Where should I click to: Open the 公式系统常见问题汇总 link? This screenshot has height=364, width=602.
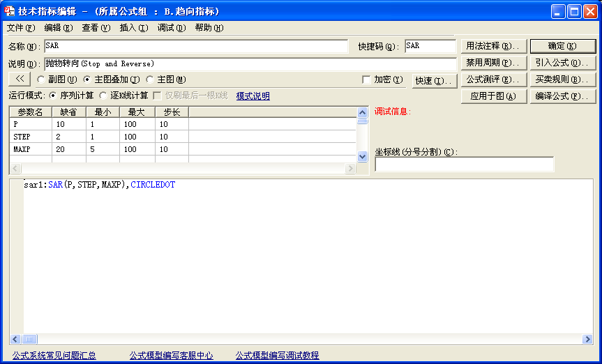(54, 356)
